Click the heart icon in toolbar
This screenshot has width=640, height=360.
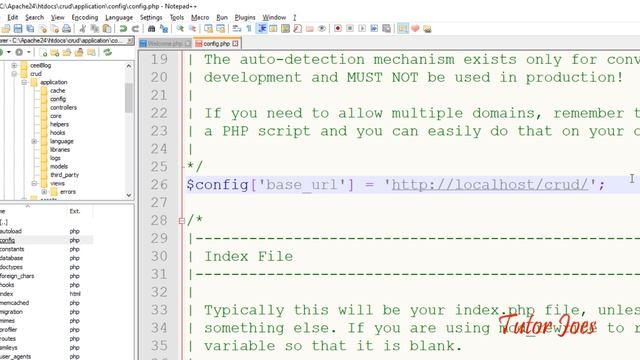[x=415, y=29]
